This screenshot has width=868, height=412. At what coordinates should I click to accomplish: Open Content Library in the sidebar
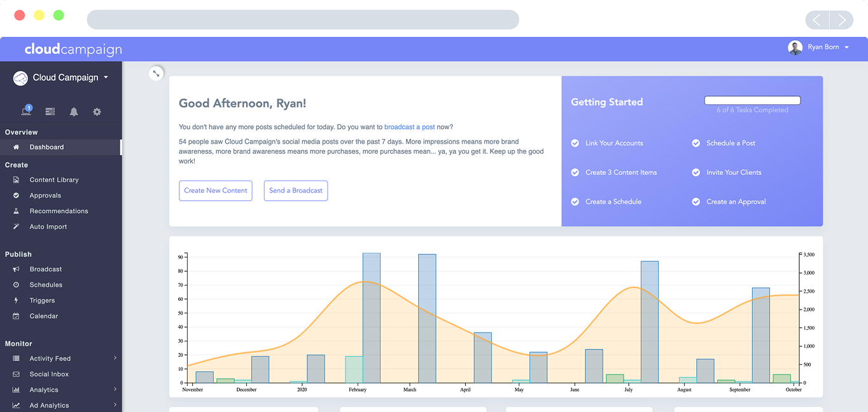(54, 180)
